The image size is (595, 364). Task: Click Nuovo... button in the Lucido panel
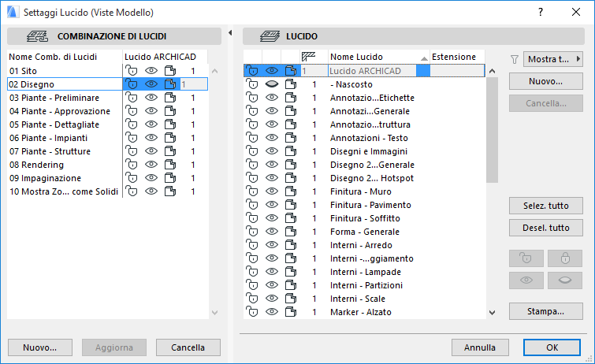[545, 81]
